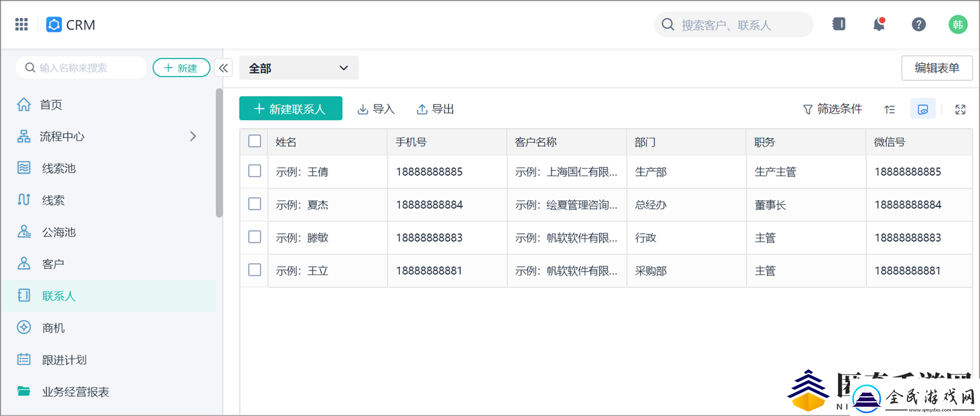Viewport: 980px width, 416px height.
Task: Open the apps grid launcher icon
Action: [21, 24]
